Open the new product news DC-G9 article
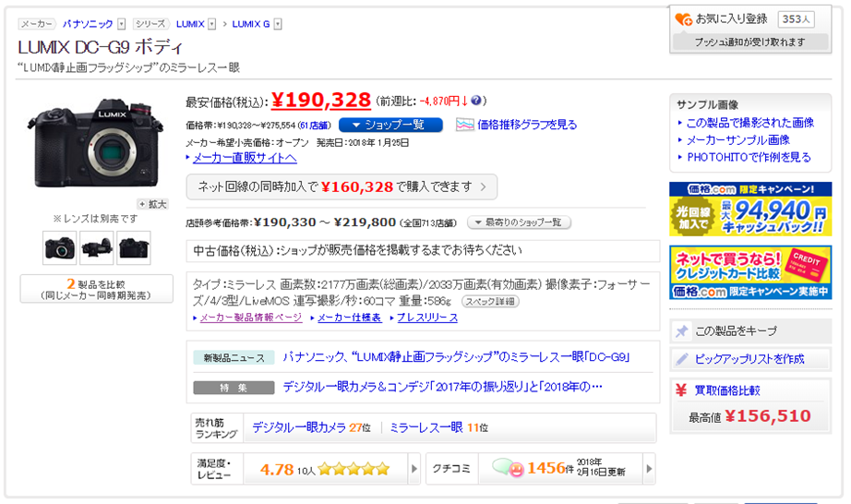This screenshot has width=851, height=504. pyautogui.click(x=456, y=357)
